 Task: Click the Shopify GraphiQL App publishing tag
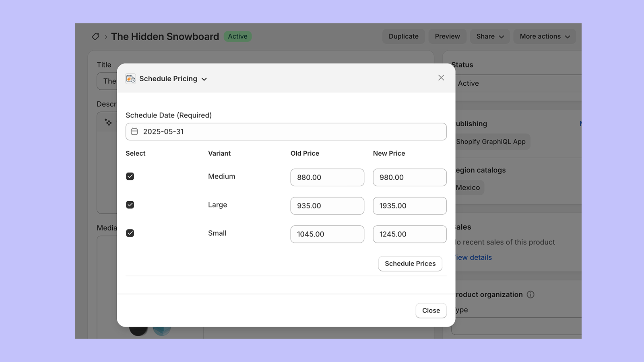point(491,142)
